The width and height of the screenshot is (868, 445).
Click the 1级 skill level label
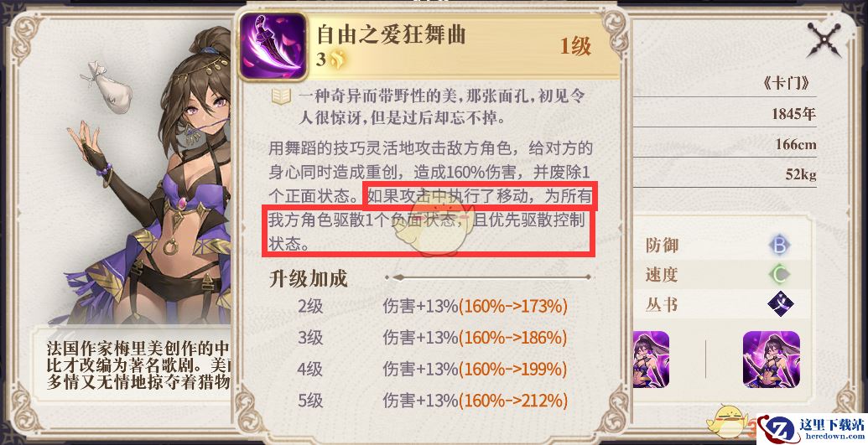pyautogui.click(x=575, y=46)
